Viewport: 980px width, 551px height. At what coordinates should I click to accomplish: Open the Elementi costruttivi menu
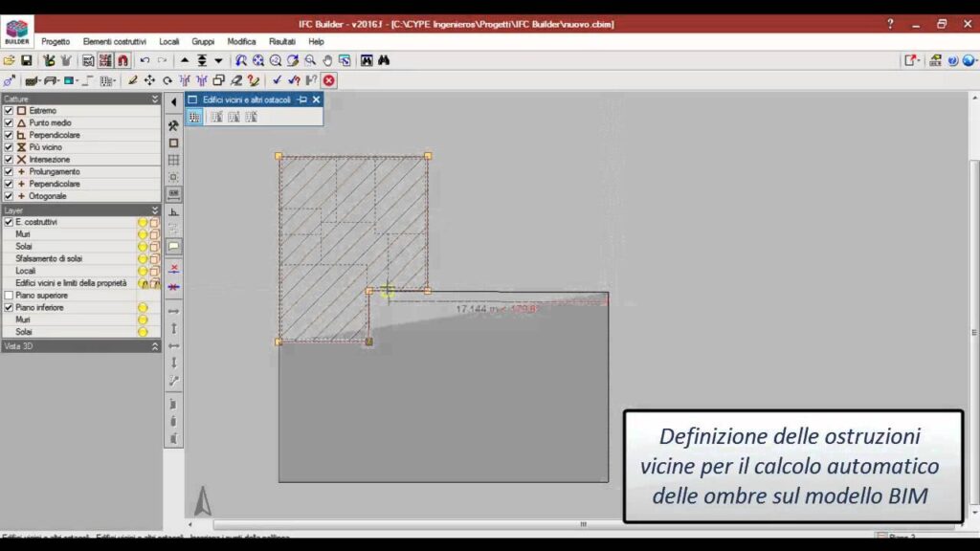click(x=115, y=42)
